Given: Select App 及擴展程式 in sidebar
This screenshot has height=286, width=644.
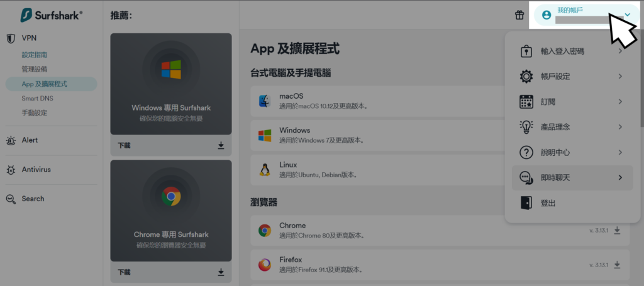Looking at the screenshot, I should point(52,84).
